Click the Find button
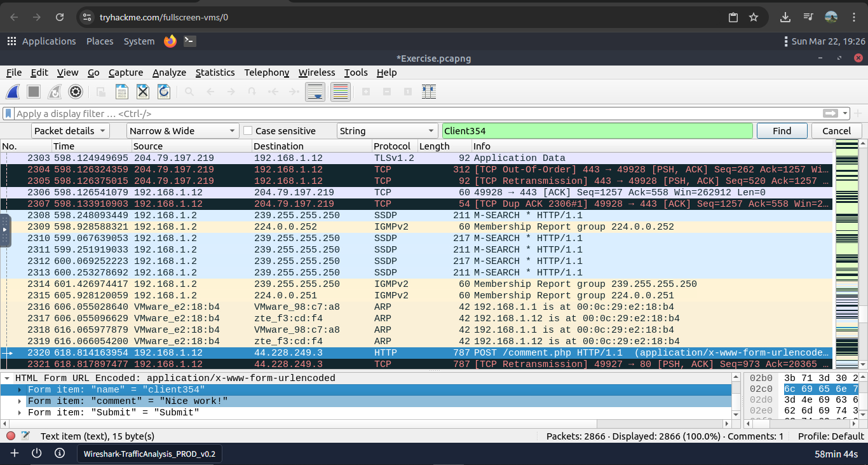This screenshot has width=868, height=465. pos(782,131)
